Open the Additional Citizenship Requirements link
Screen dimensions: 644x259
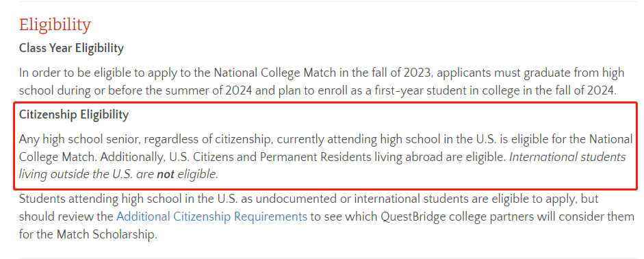click(212, 217)
